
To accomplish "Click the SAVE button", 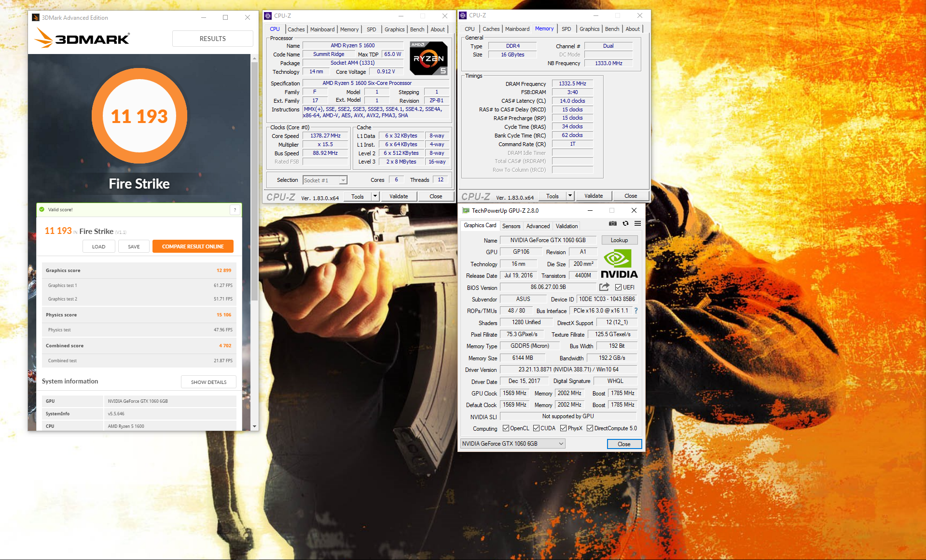I will (134, 246).
